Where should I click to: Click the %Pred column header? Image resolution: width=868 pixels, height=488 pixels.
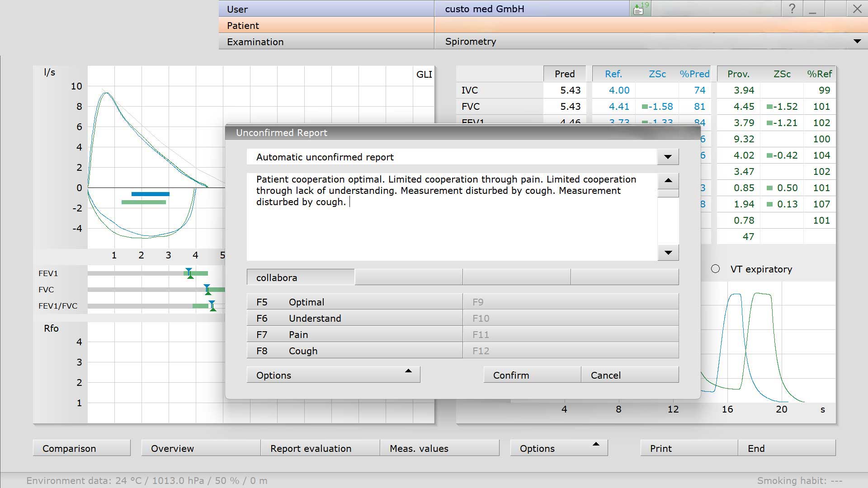(x=694, y=74)
